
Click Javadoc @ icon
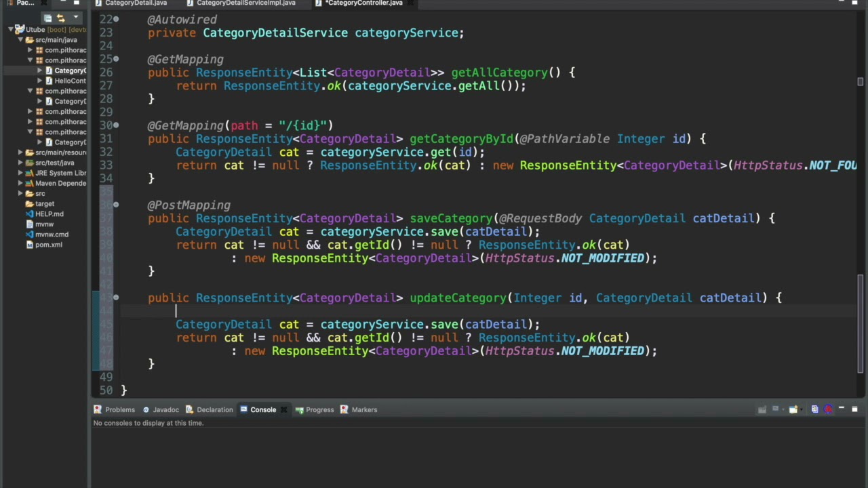coord(145,409)
